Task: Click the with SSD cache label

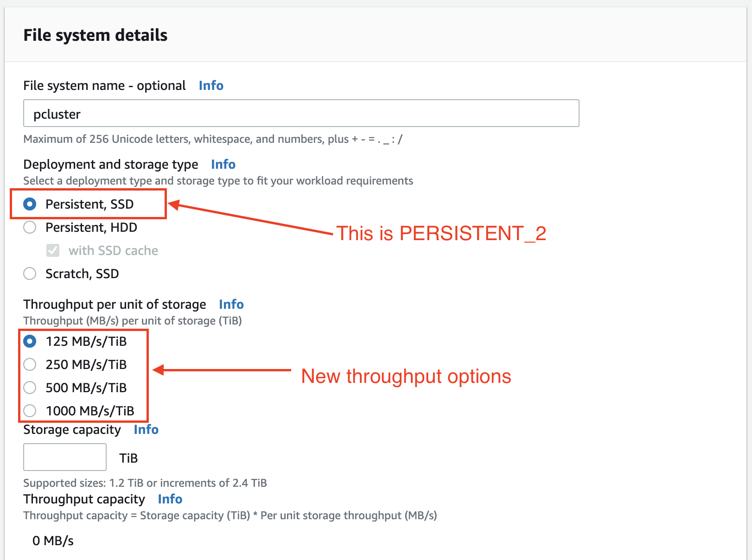Action: [113, 251]
